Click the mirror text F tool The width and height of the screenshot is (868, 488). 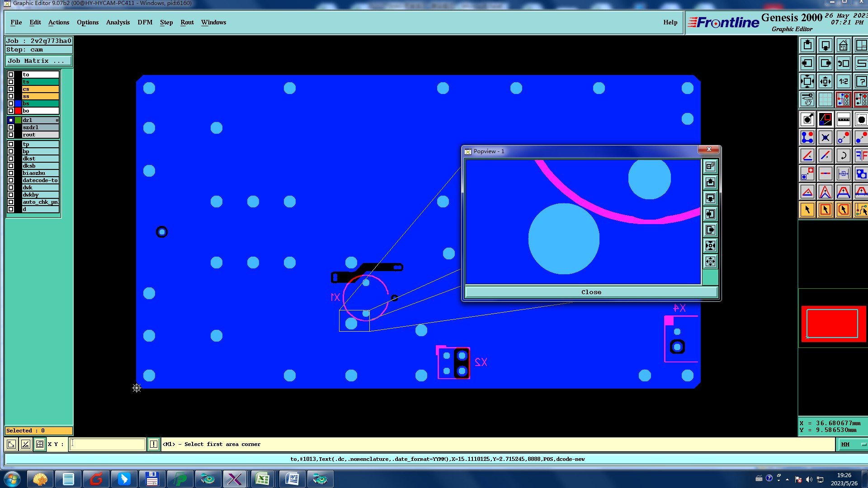(x=861, y=156)
